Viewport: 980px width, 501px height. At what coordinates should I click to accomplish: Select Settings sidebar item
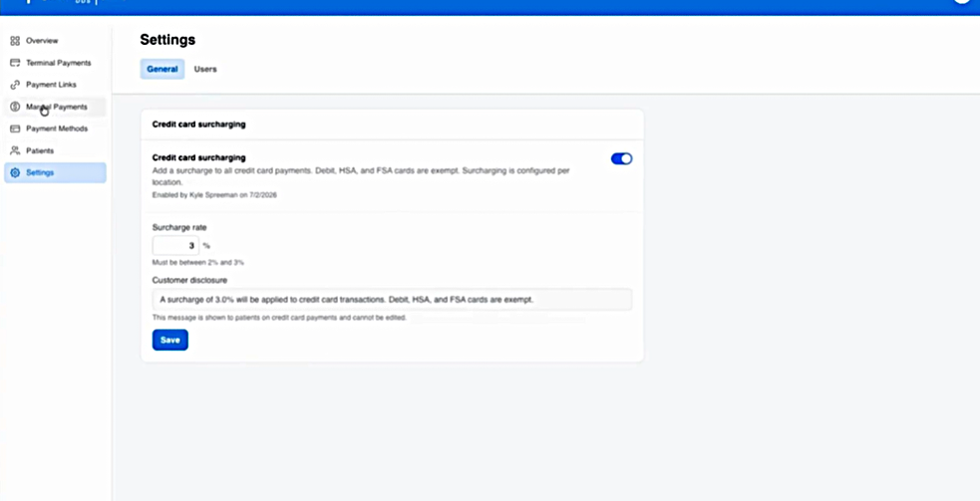pyautogui.click(x=55, y=172)
